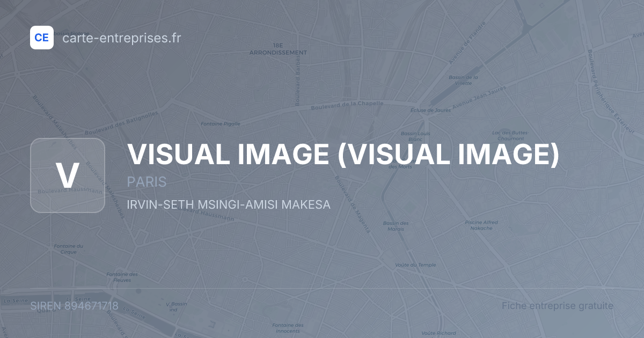Screen dimensions: 644x338
Task: Click the Fontaine Pigalle map label
Action: click(x=221, y=123)
